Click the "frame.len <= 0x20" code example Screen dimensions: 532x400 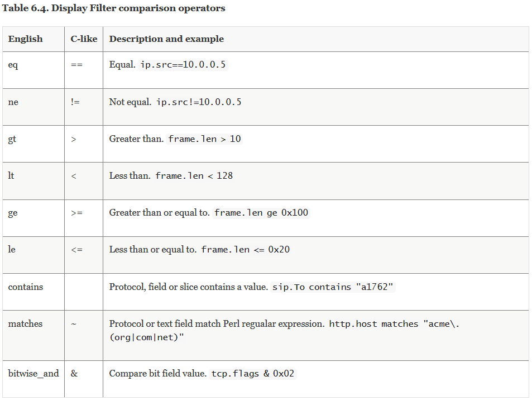[246, 250]
